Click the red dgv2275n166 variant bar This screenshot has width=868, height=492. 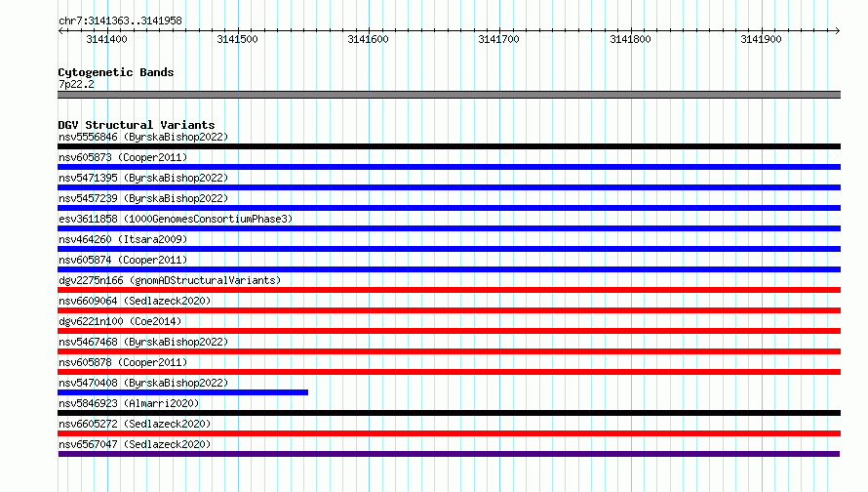click(449, 290)
